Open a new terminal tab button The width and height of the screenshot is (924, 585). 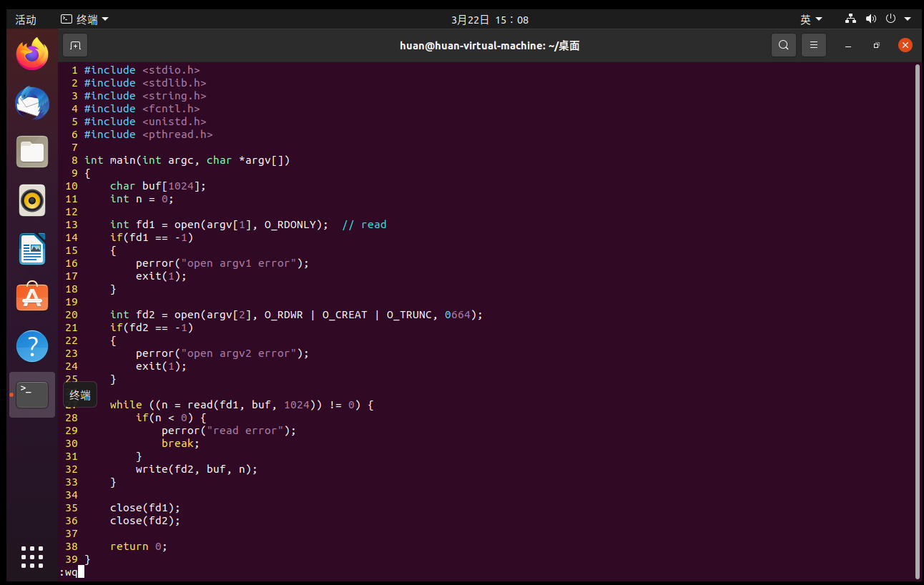point(75,45)
